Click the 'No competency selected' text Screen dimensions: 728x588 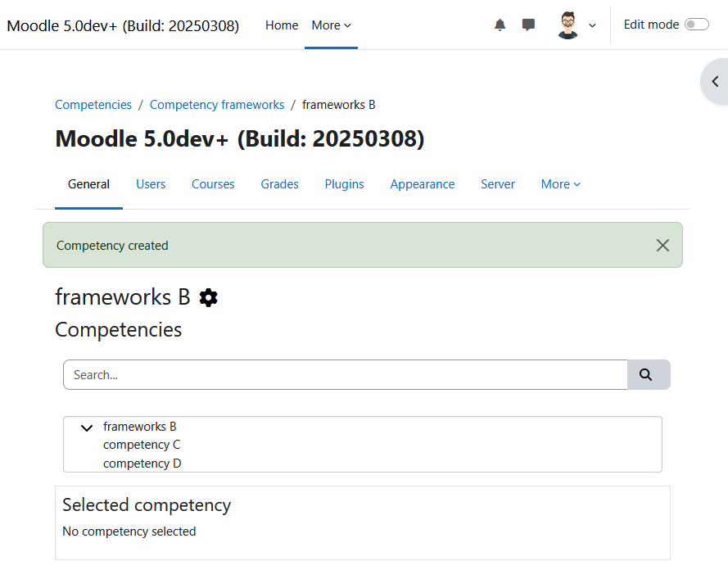129,531
